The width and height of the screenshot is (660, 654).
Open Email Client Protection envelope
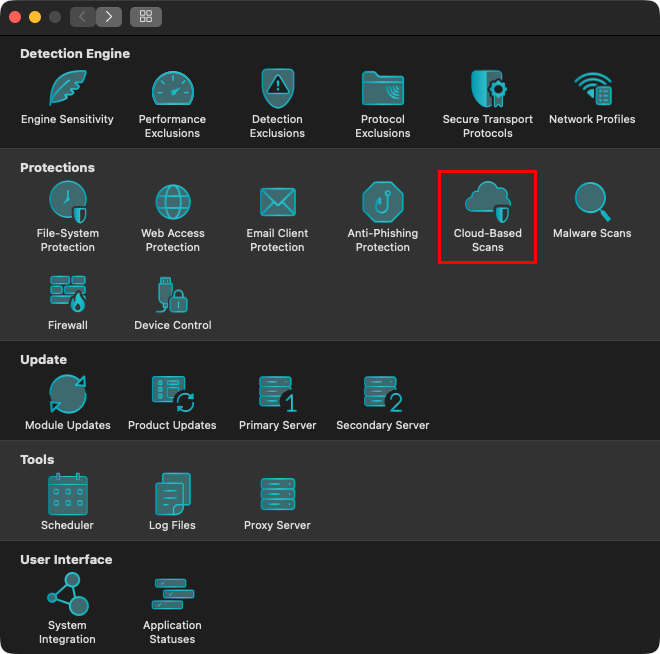click(x=277, y=202)
